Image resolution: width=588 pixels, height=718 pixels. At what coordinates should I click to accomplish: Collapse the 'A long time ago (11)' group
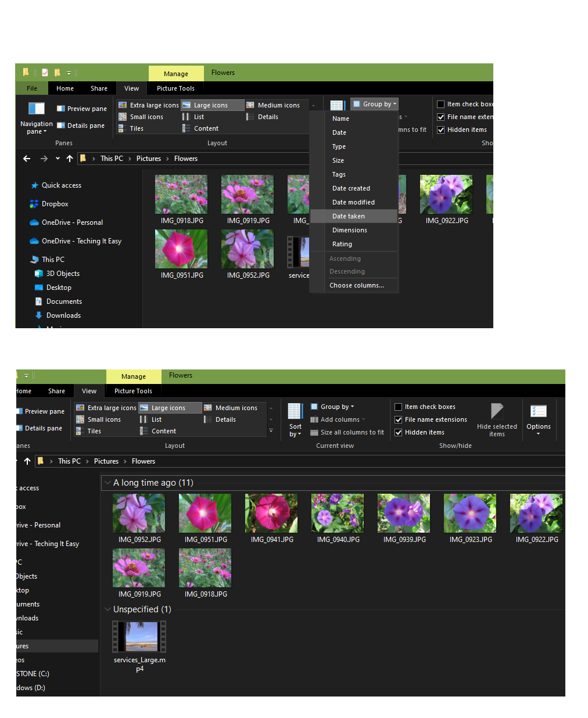107,483
